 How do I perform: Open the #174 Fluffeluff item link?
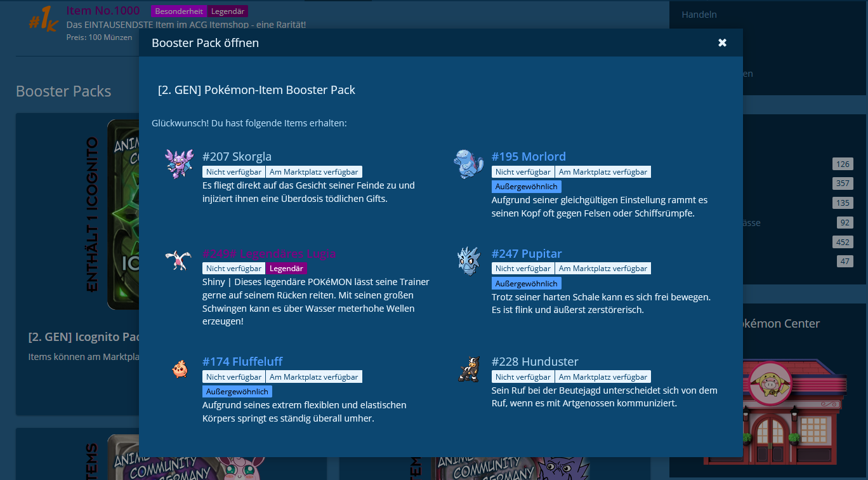tap(242, 361)
